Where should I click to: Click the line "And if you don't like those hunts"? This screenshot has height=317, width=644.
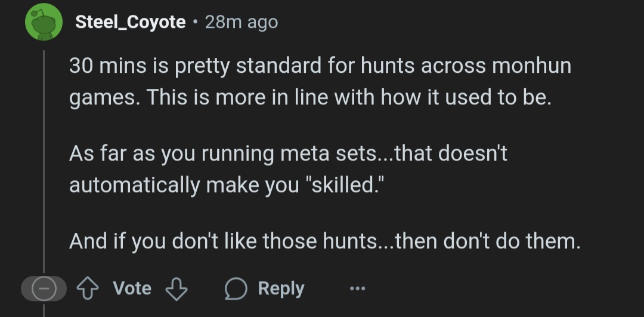pos(324,241)
